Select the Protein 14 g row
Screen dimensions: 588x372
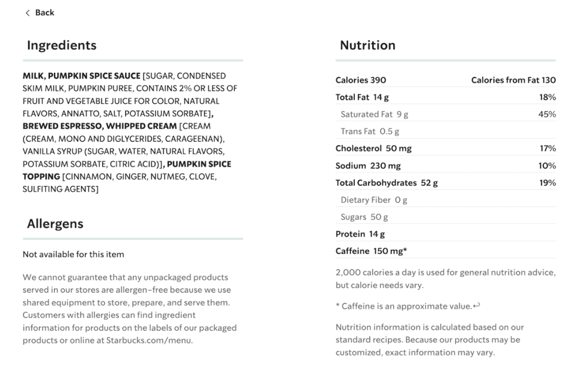(446, 234)
